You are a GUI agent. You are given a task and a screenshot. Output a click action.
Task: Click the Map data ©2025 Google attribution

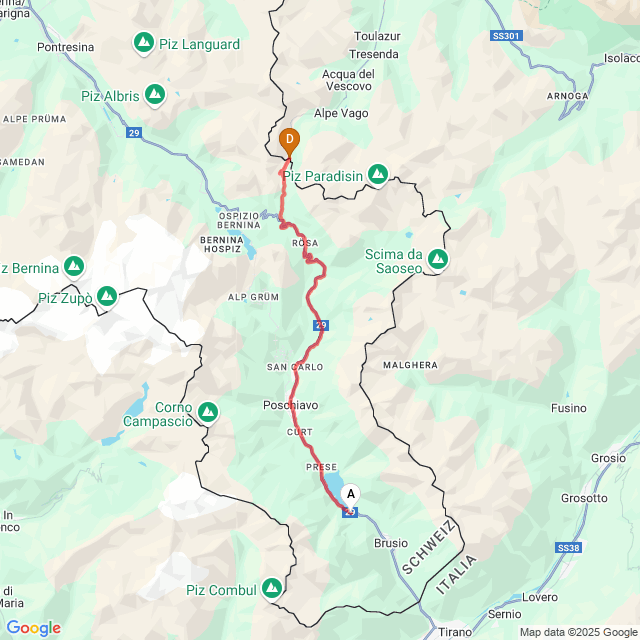578,633
